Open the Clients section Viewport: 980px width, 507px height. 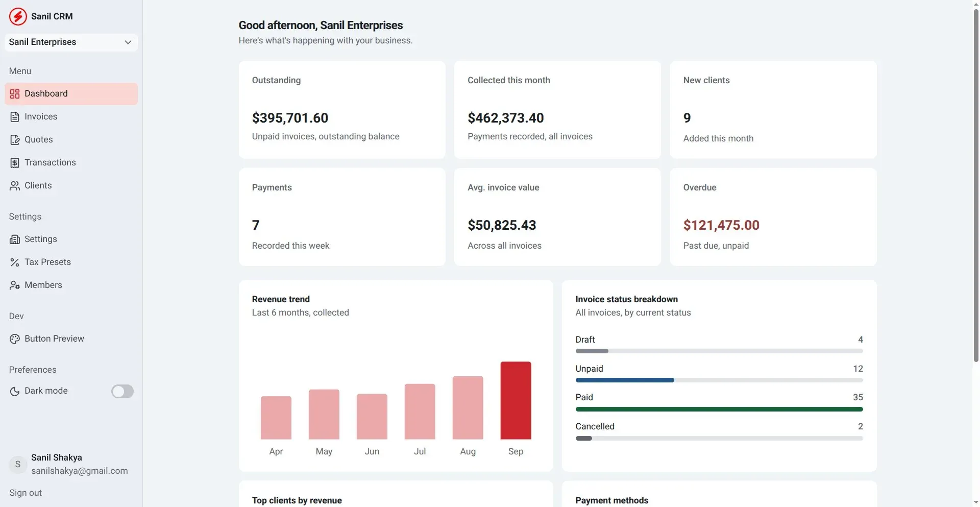click(x=71, y=186)
